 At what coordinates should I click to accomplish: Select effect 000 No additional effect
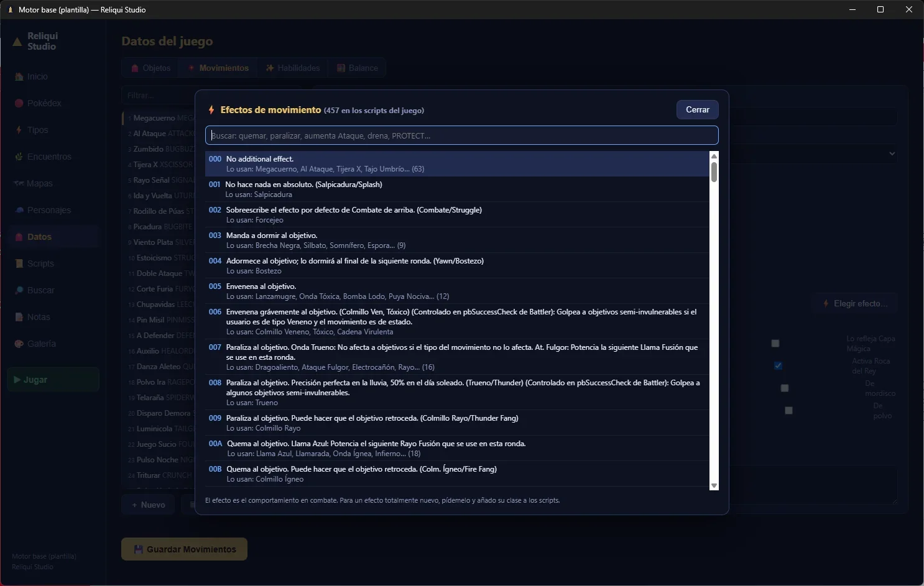(x=457, y=164)
